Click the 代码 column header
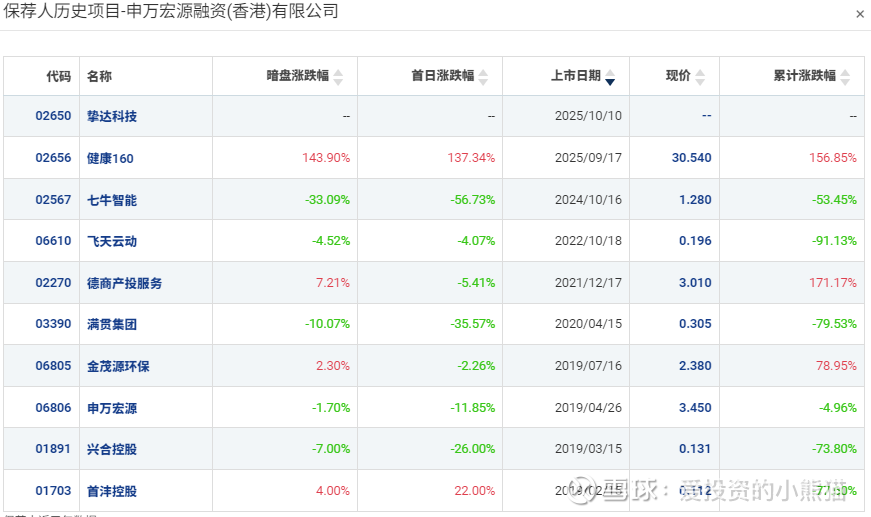The width and height of the screenshot is (871, 517). pyautogui.click(x=59, y=76)
